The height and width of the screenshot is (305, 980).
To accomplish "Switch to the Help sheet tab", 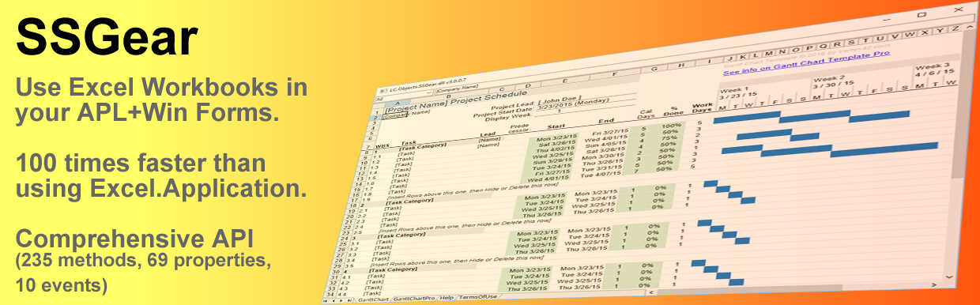I will pos(447,298).
